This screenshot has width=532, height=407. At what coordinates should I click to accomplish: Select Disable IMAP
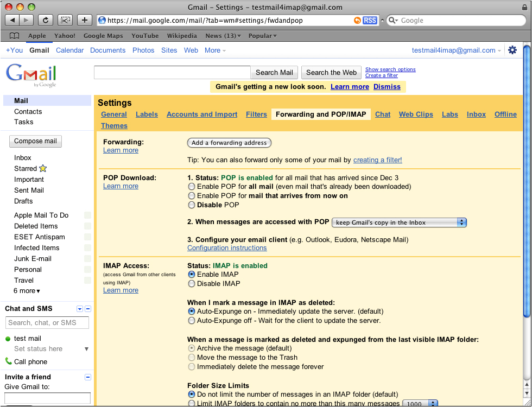coord(192,284)
